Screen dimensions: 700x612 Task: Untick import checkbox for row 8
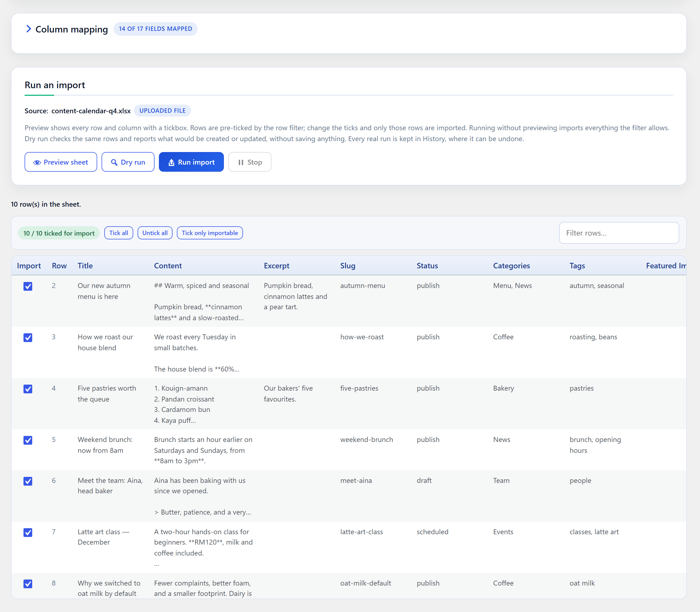pos(28,584)
